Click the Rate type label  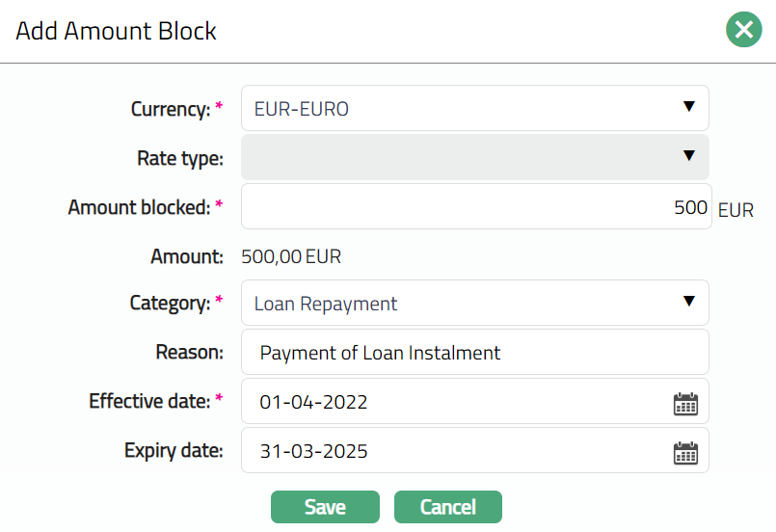(x=180, y=158)
